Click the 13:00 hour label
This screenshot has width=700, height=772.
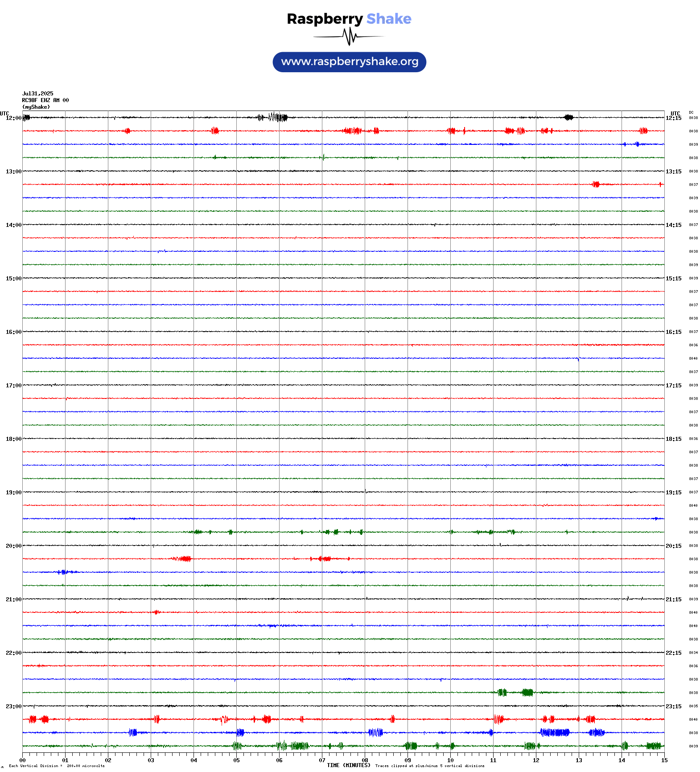[x=13, y=172]
